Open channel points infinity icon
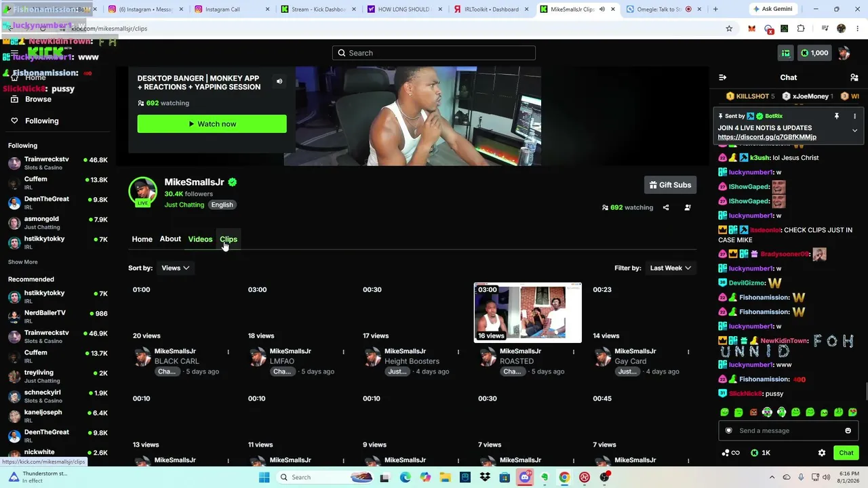 pyautogui.click(x=731, y=453)
